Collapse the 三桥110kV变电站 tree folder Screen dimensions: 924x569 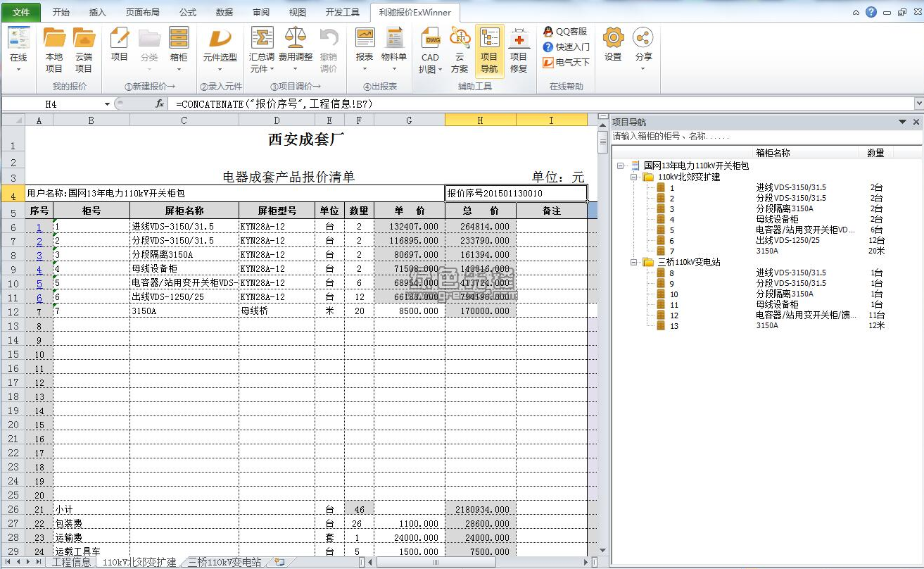click(634, 262)
